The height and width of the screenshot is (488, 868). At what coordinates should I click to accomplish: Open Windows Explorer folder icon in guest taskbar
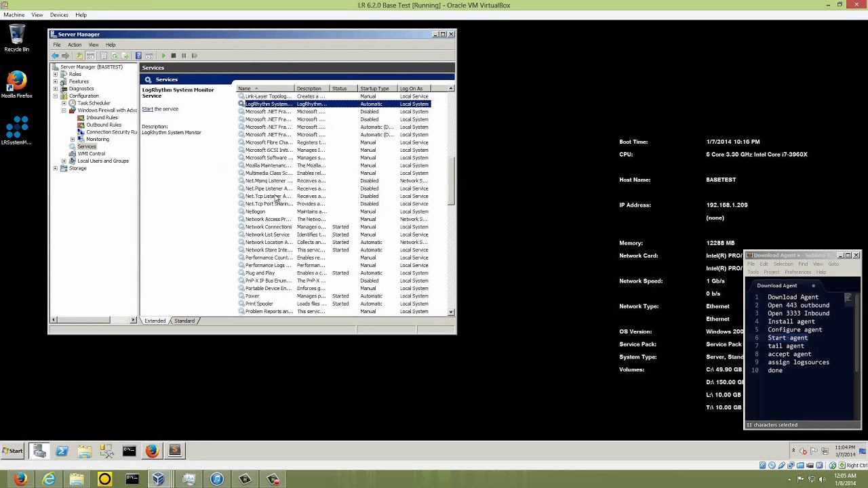point(84,451)
